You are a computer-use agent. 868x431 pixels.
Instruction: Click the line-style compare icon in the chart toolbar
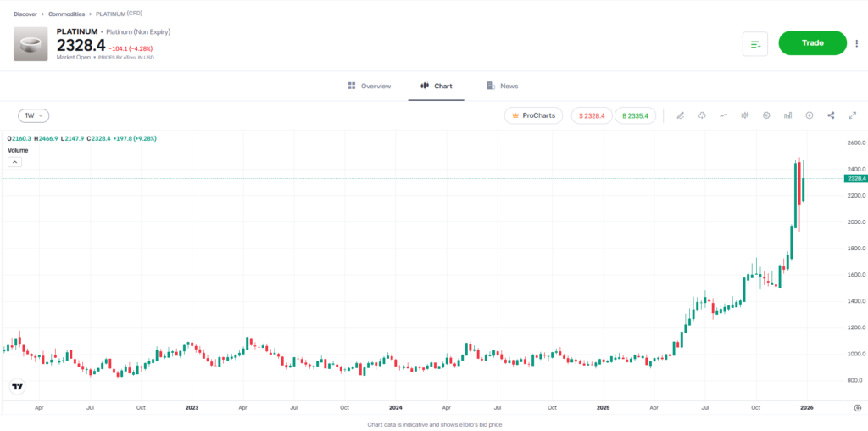click(723, 115)
